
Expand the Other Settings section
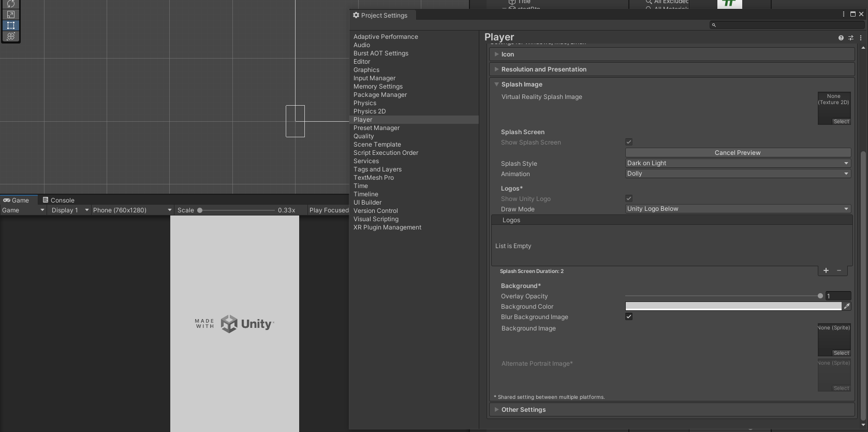[x=672, y=410]
